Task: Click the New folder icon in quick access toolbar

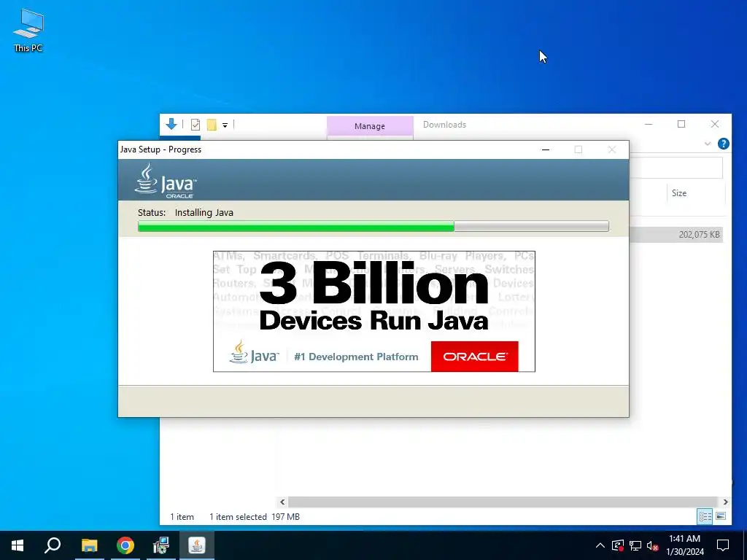Action: coord(212,125)
